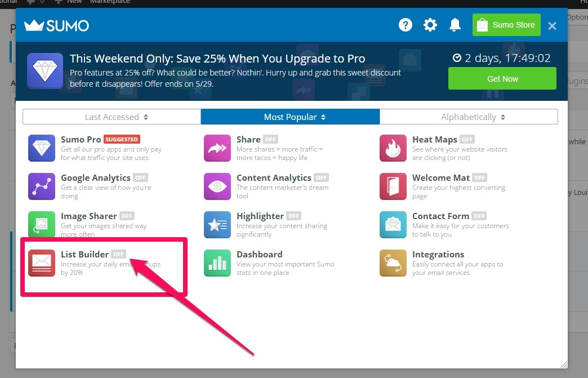Click 'Easily connect all your apps' description
This screenshot has height=378, width=588.
tap(457, 269)
